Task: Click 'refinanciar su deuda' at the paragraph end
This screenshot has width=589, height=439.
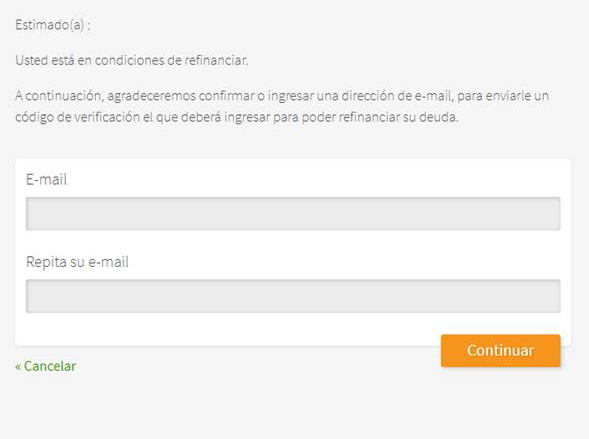Action: pyautogui.click(x=399, y=117)
